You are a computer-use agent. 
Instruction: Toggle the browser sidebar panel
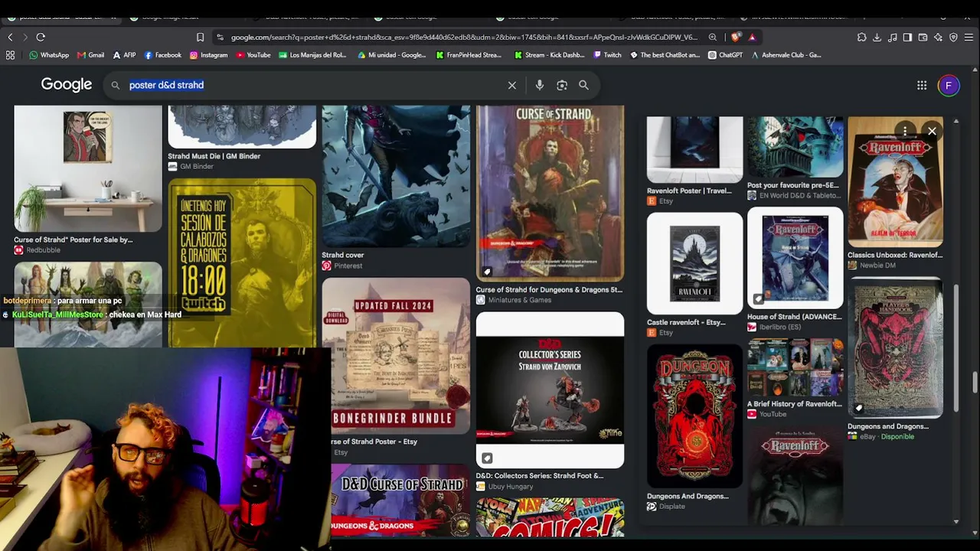pyautogui.click(x=907, y=37)
